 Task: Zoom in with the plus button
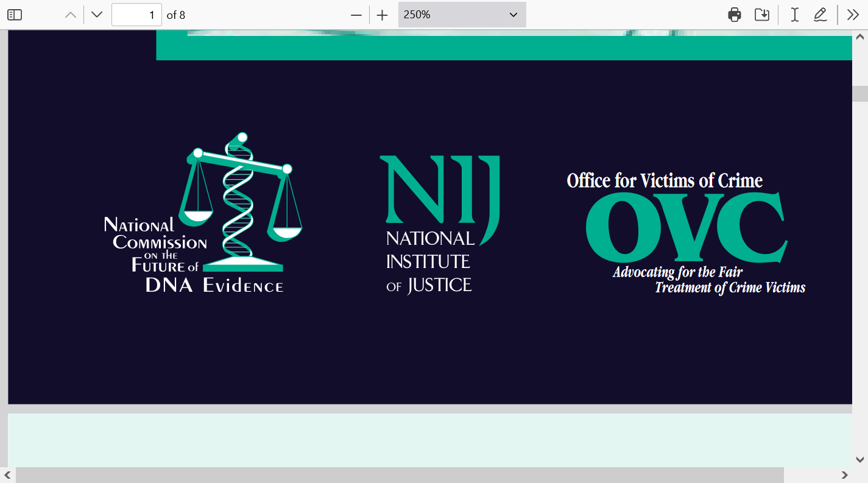pyautogui.click(x=382, y=15)
